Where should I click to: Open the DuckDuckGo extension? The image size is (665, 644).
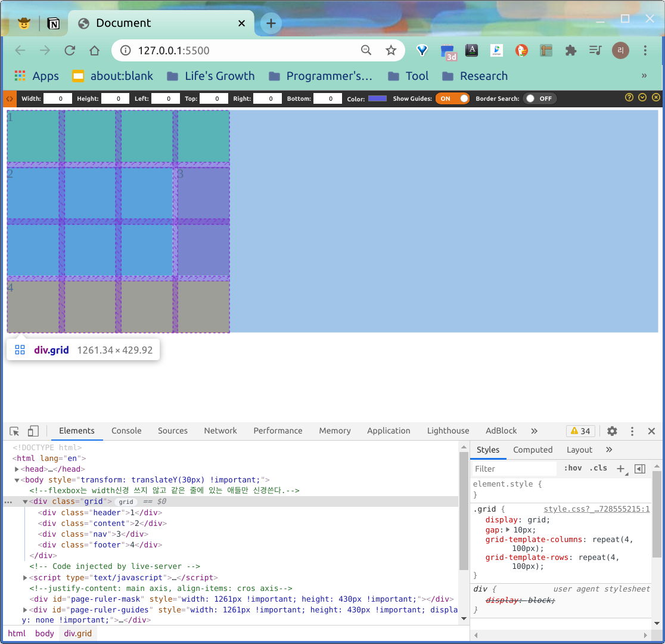[x=521, y=51]
